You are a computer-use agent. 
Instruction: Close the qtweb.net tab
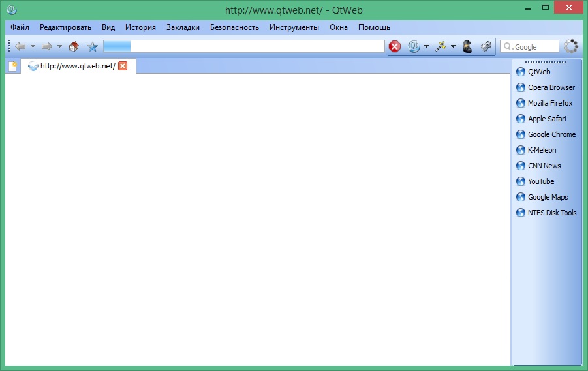(123, 66)
